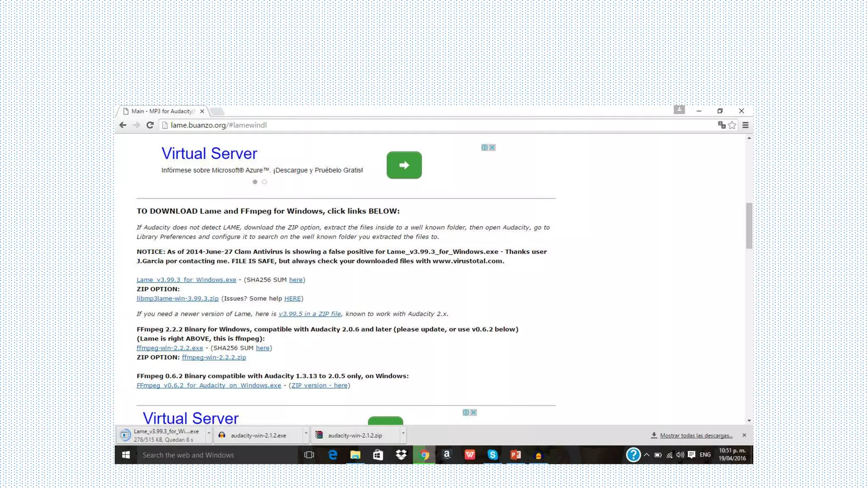The image size is (868, 488).
Task: Bookmark this page with the star icon
Action: tap(732, 125)
